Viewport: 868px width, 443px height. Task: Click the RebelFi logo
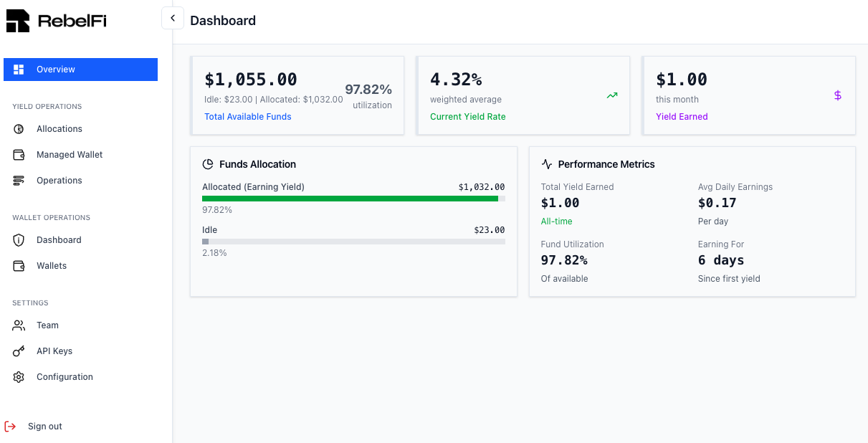pos(55,20)
